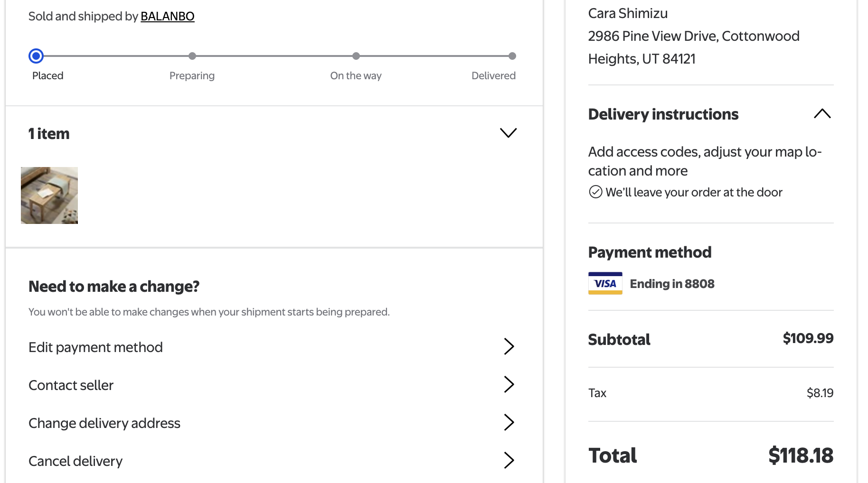Click Add access codes instructions text

[x=705, y=161]
